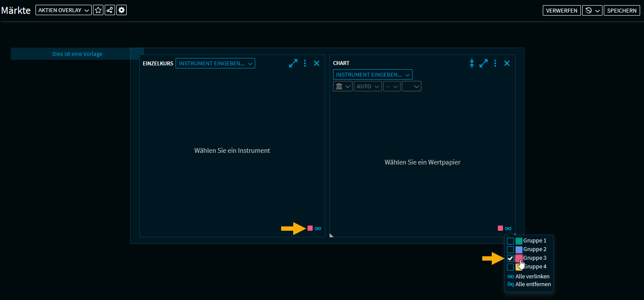This screenshot has height=300, width=644.
Task: Uncheck the Gruppe 3 checkbox
Action: point(510,258)
